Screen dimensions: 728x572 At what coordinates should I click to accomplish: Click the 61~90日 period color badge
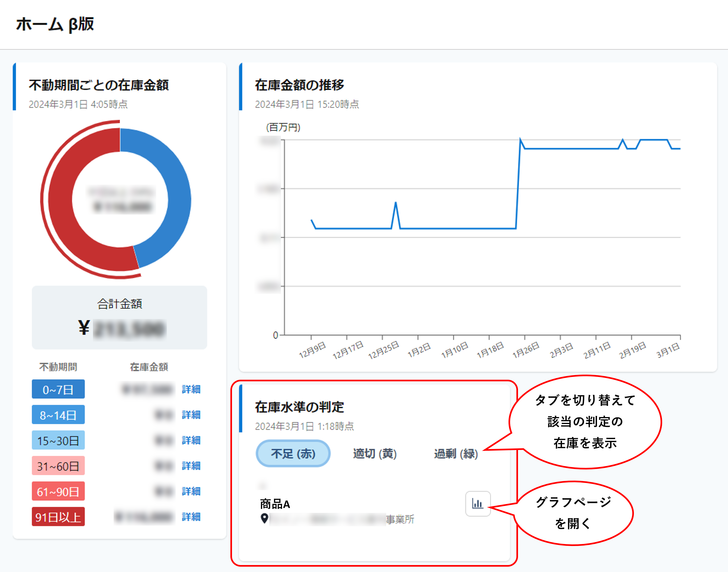(58, 491)
